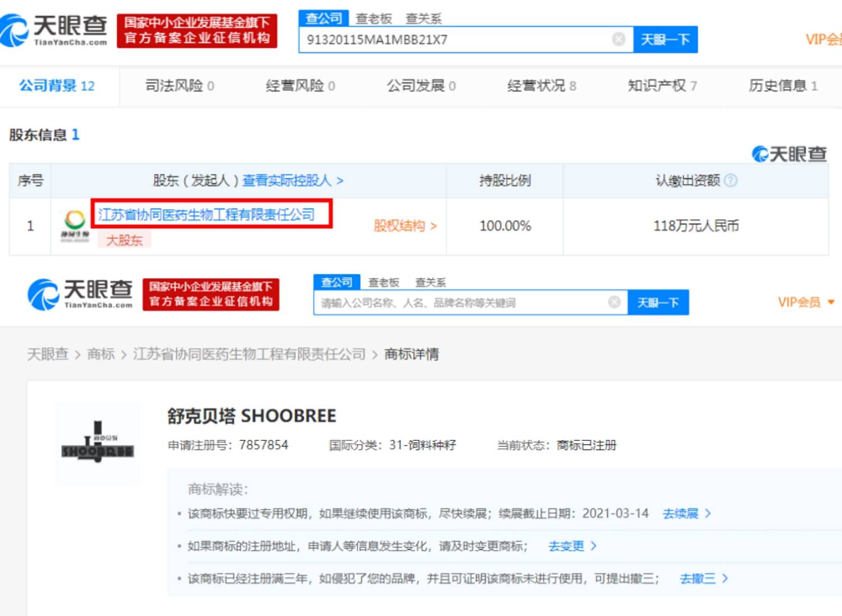Select top 查公司 search tab
This screenshot has width=842, height=616.
tap(323, 18)
